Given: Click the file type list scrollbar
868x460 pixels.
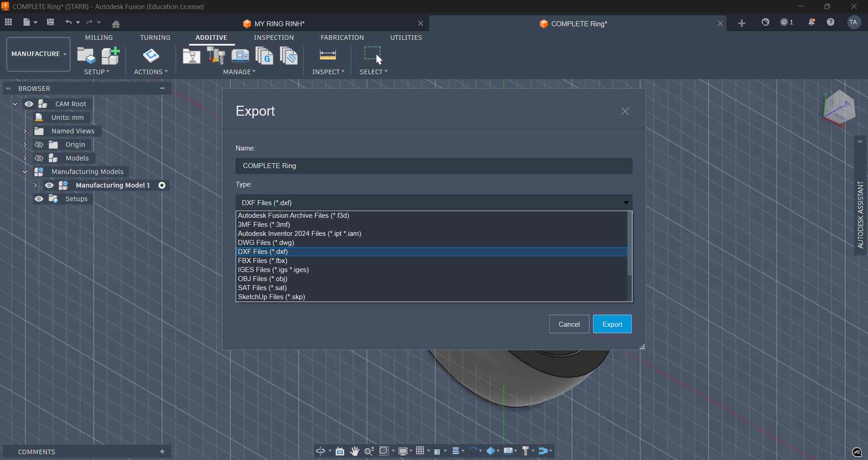Looking at the screenshot, I should click(x=630, y=244).
